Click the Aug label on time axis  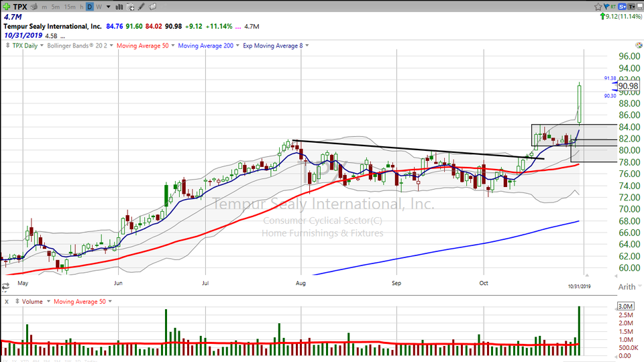(x=301, y=283)
